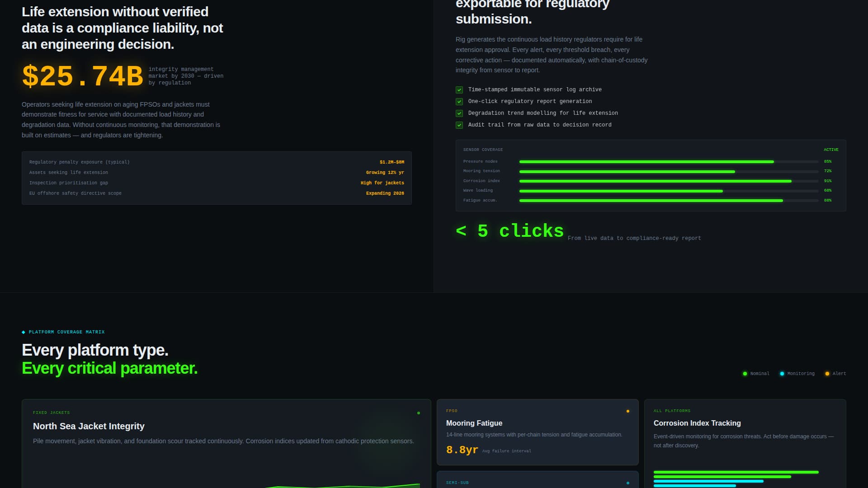Click the 'High for jackets' value
Screen dimensions: 868x488
382,183
